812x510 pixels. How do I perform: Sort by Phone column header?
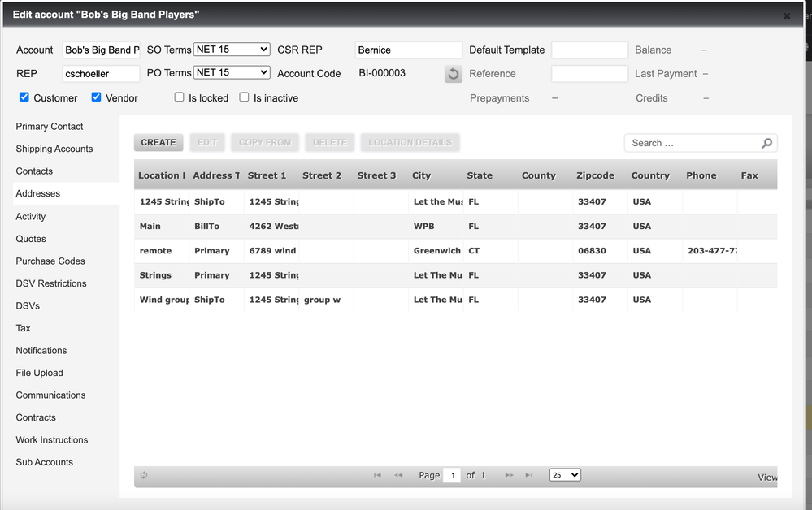(x=710, y=175)
